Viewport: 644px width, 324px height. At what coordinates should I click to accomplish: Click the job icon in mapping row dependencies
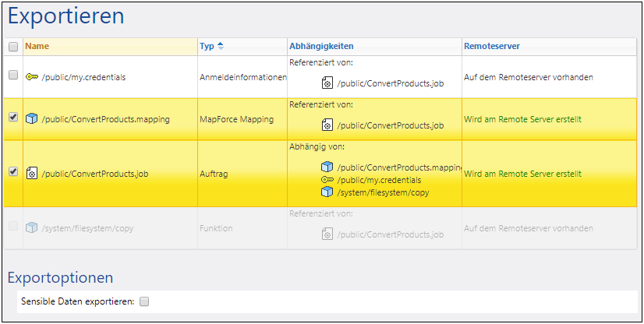[327, 125]
